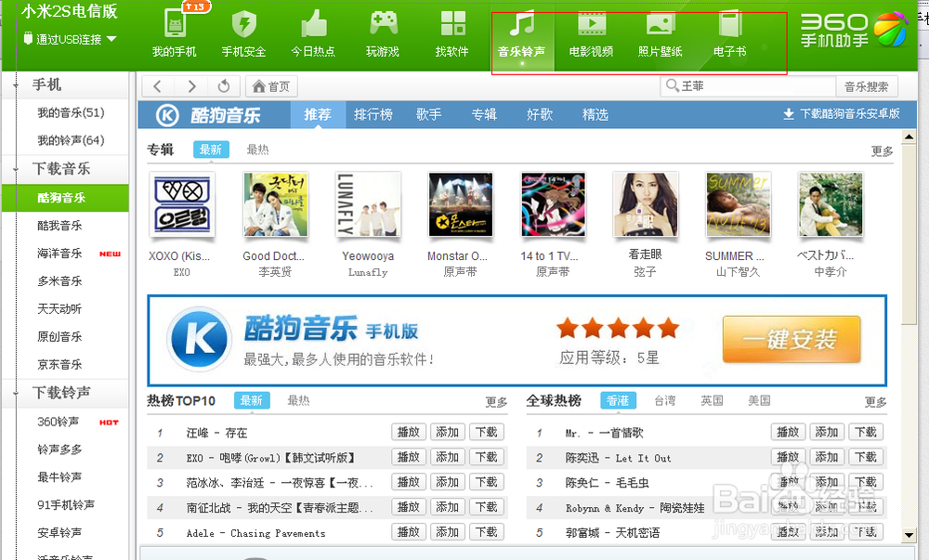Switch to the 推荐 tab
This screenshot has height=560, width=929.
tap(318, 115)
